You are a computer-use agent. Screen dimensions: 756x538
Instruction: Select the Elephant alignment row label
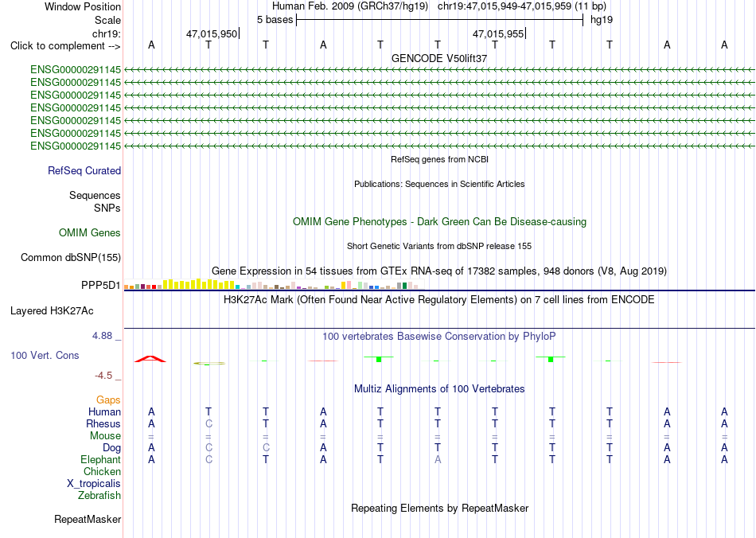click(x=101, y=459)
